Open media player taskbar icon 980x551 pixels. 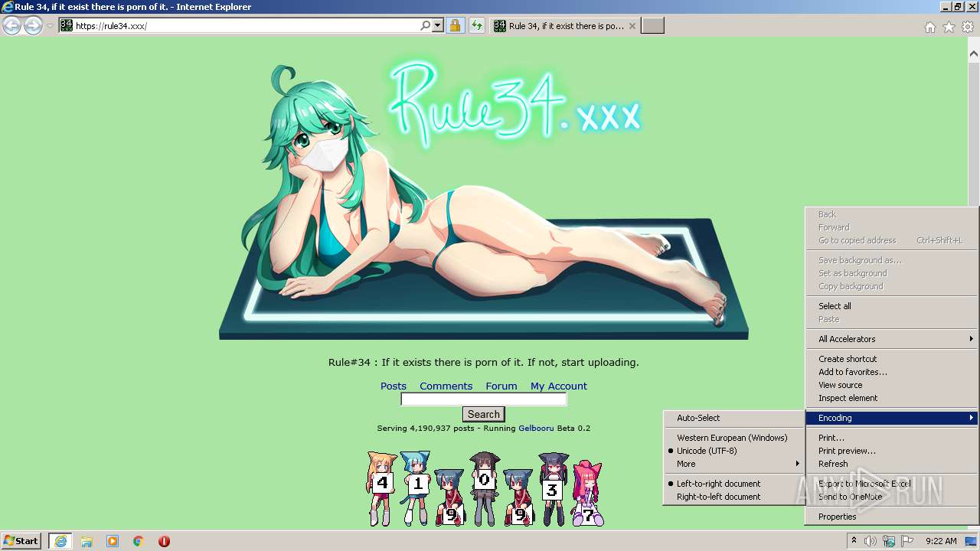pyautogui.click(x=113, y=541)
